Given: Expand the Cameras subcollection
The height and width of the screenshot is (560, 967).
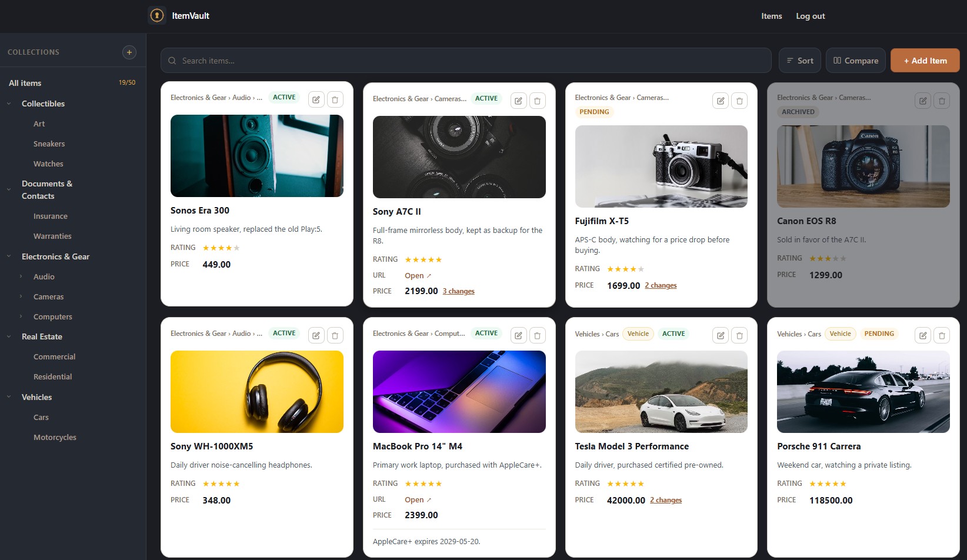Looking at the screenshot, I should 21,296.
